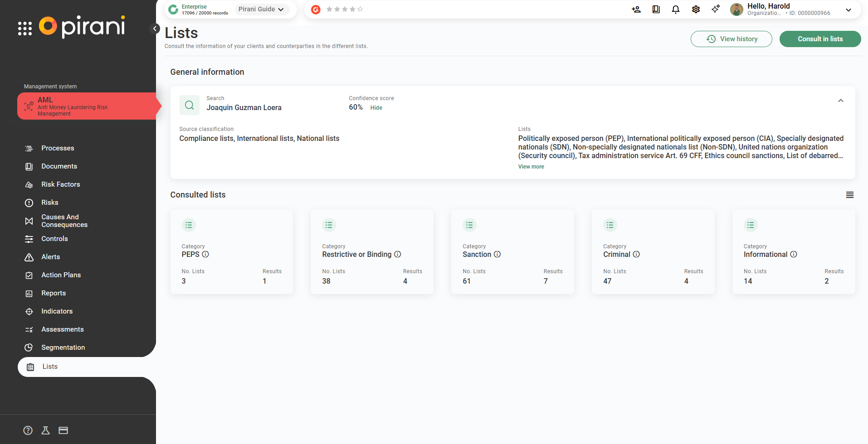Image resolution: width=868 pixels, height=444 pixels.
Task: Click View more under Lists
Action: pos(531,167)
